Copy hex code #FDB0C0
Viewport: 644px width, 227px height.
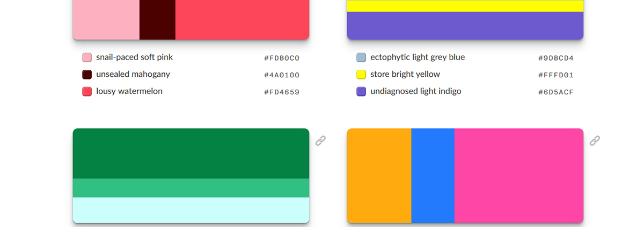click(x=282, y=58)
